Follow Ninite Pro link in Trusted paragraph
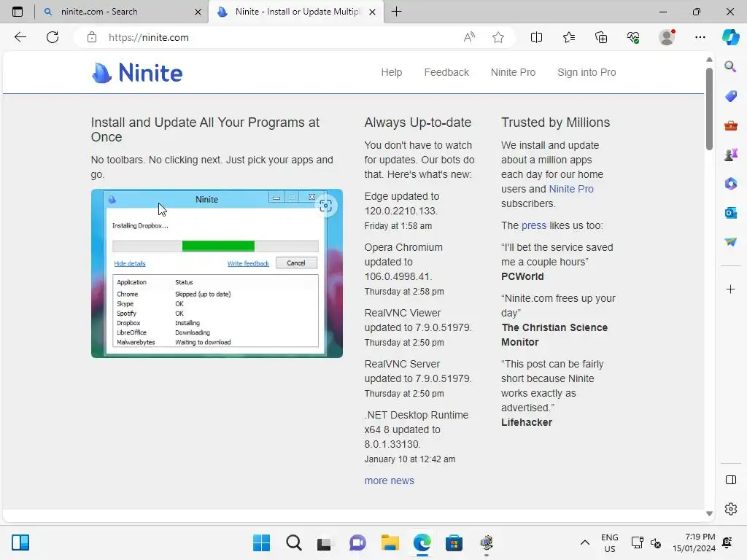Image resolution: width=747 pixels, height=560 pixels. click(x=571, y=189)
